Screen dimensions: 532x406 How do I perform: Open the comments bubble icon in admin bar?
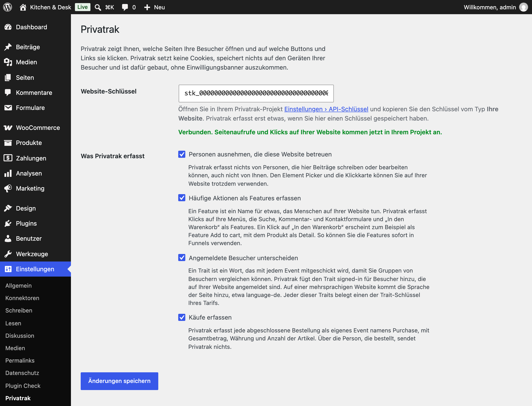click(125, 7)
